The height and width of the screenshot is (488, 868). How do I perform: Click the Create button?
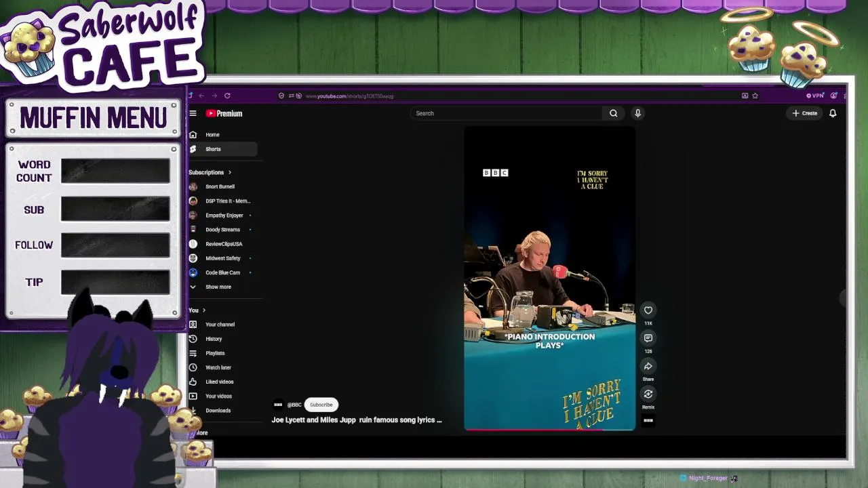click(x=805, y=113)
